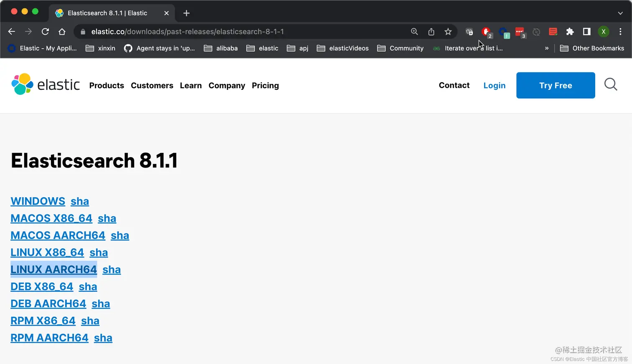The width and height of the screenshot is (632, 364).
Task: Close the Elasticsearch 8.1.1 tab
Action: tap(166, 13)
